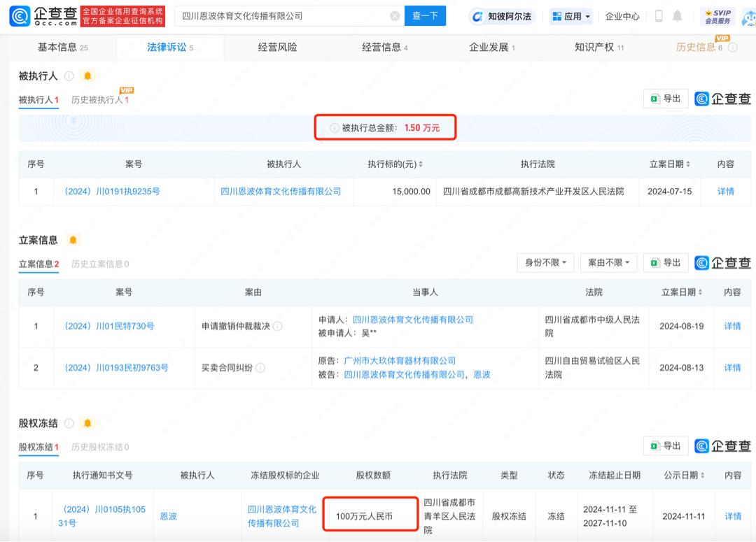Export 被执行人 list with 导出 button
The image size is (756, 542).
tap(666, 99)
